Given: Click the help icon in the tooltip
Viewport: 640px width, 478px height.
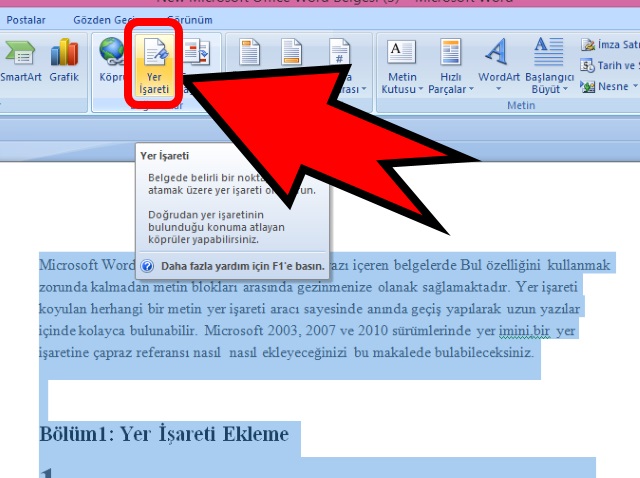Looking at the screenshot, I should tap(147, 266).
